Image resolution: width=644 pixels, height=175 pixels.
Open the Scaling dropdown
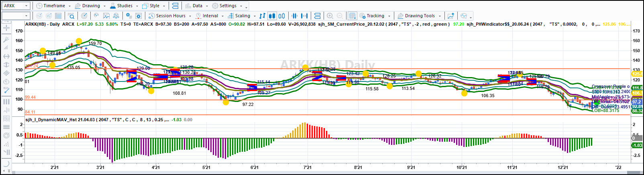tap(242, 16)
